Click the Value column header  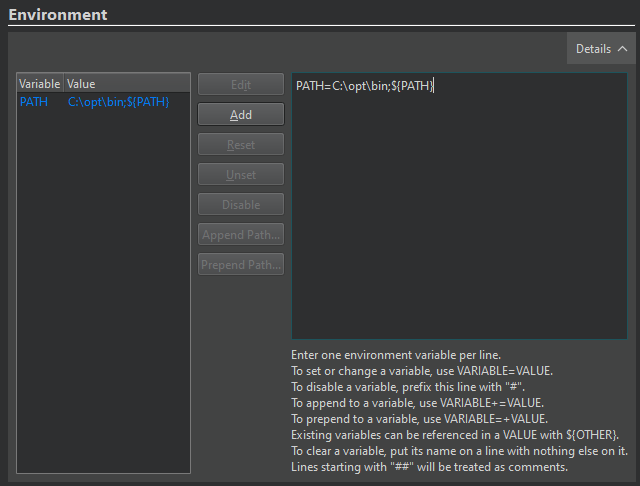(125, 84)
